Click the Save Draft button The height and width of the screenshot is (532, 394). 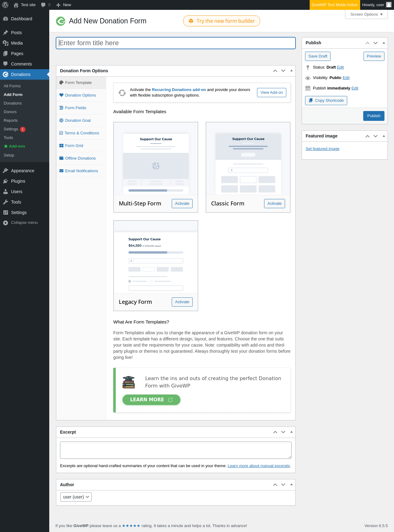coord(318,56)
